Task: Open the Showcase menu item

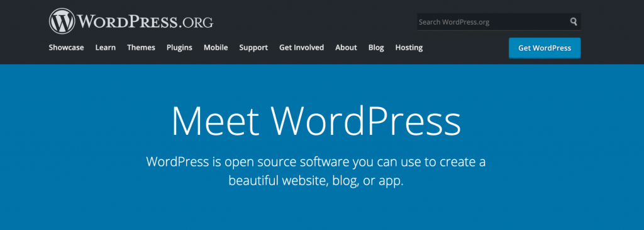Action: (x=66, y=47)
